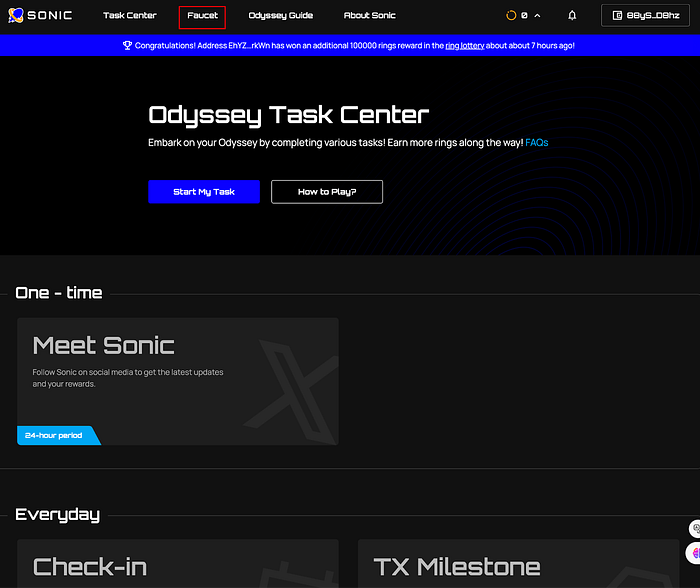
Task: Open the Odyssey Guide menu item
Action: 280,16
